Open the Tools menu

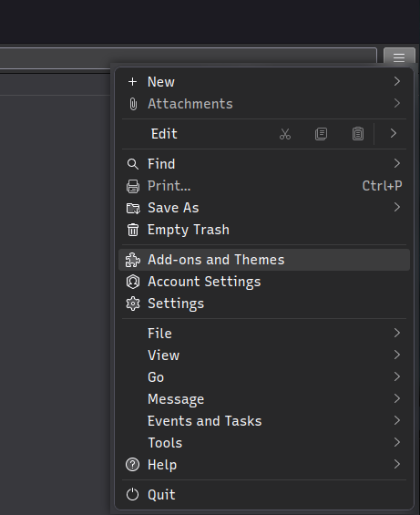click(x=264, y=443)
